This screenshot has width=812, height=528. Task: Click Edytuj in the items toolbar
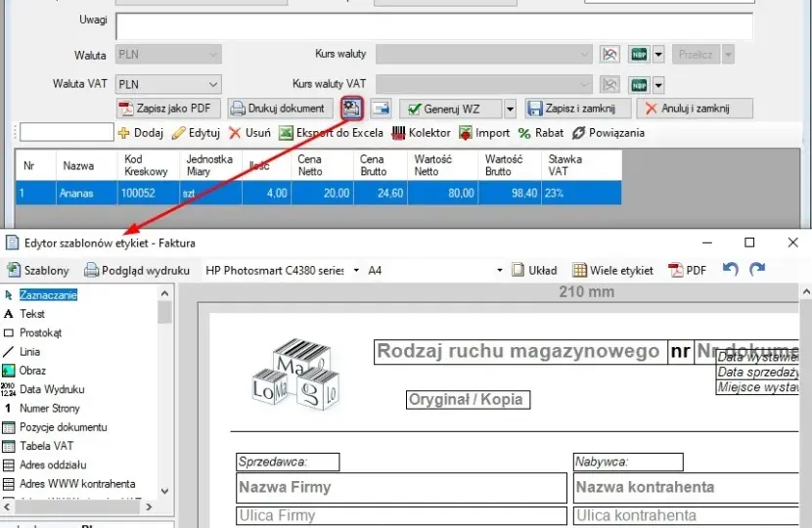pos(196,133)
